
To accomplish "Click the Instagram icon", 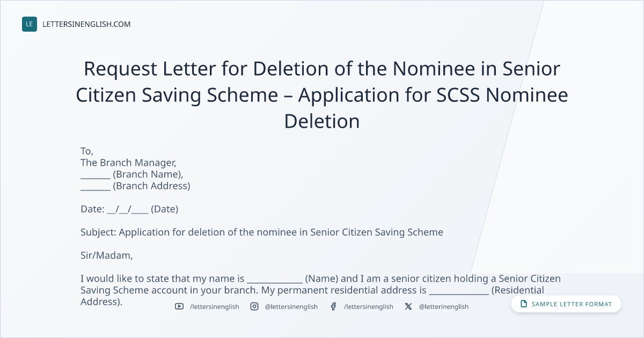I will click(x=254, y=306).
